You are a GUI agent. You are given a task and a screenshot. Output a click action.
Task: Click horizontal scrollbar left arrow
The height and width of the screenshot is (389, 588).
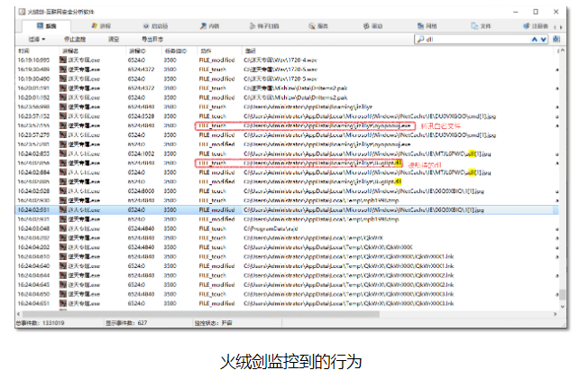18,314
